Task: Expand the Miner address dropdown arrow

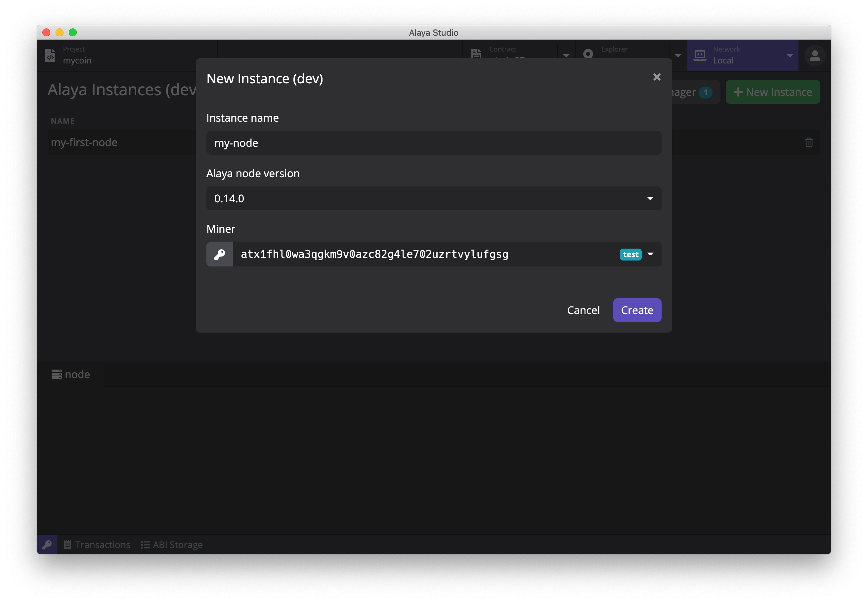Action: [x=650, y=254]
